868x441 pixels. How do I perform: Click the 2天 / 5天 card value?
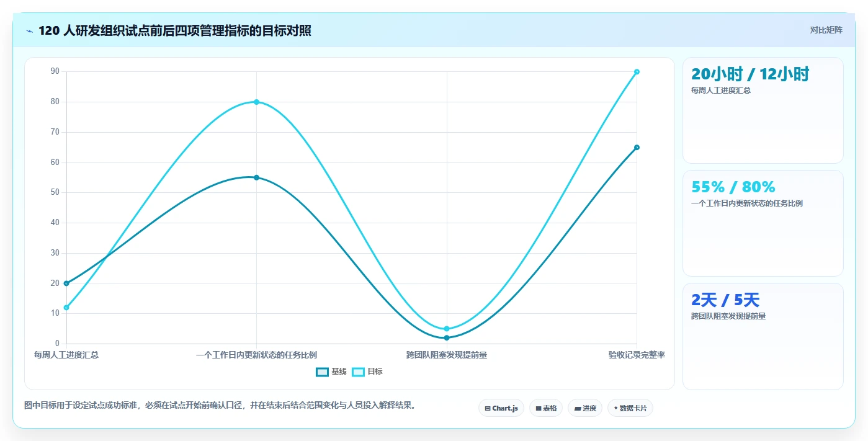(x=725, y=300)
